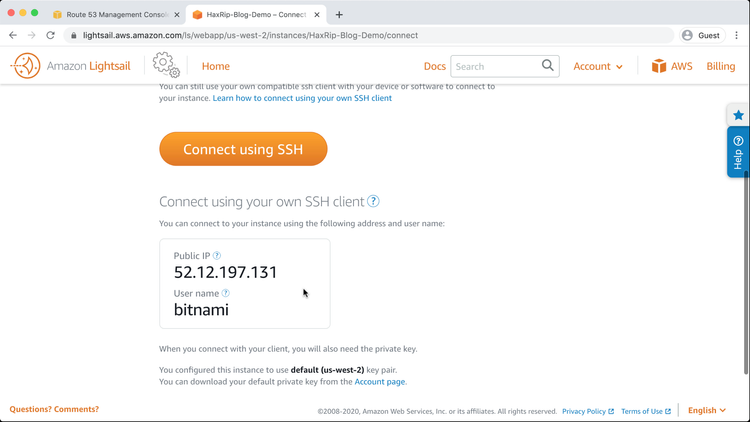Click help icon beside User name

coord(226,293)
